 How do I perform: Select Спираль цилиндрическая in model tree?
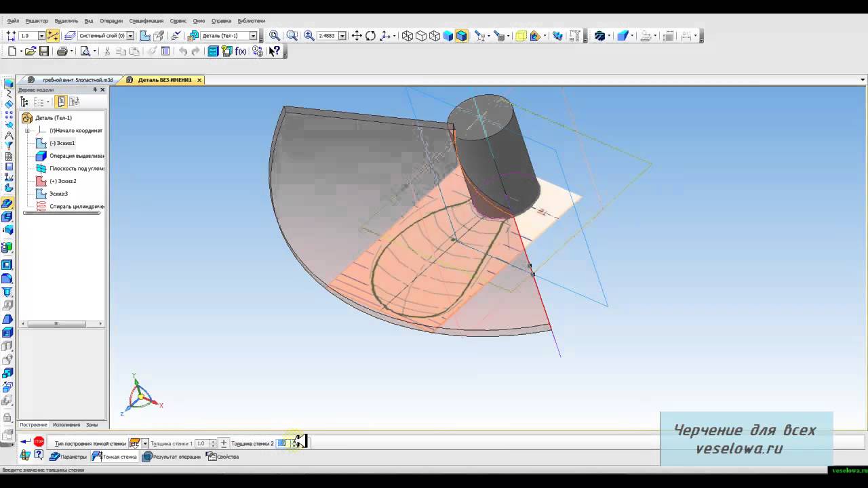point(77,206)
